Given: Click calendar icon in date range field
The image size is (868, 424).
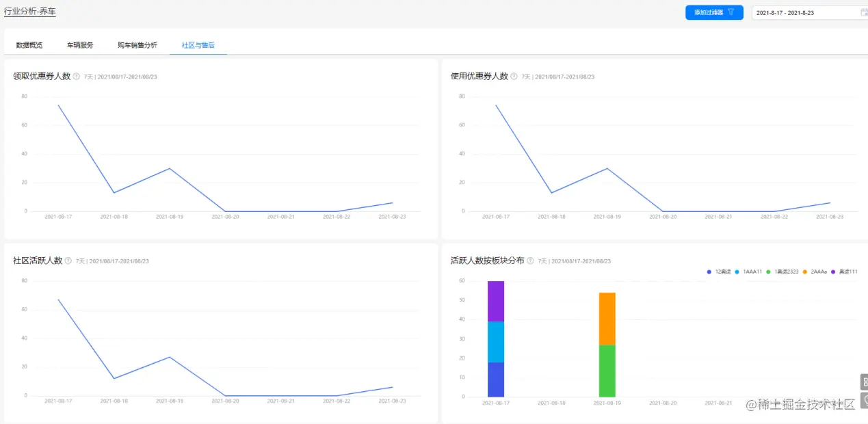Looking at the screenshot, I should click(864, 12).
